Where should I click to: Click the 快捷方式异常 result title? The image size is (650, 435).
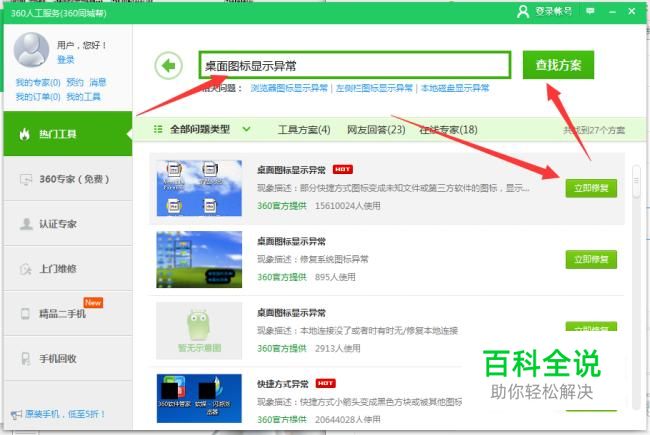283,384
